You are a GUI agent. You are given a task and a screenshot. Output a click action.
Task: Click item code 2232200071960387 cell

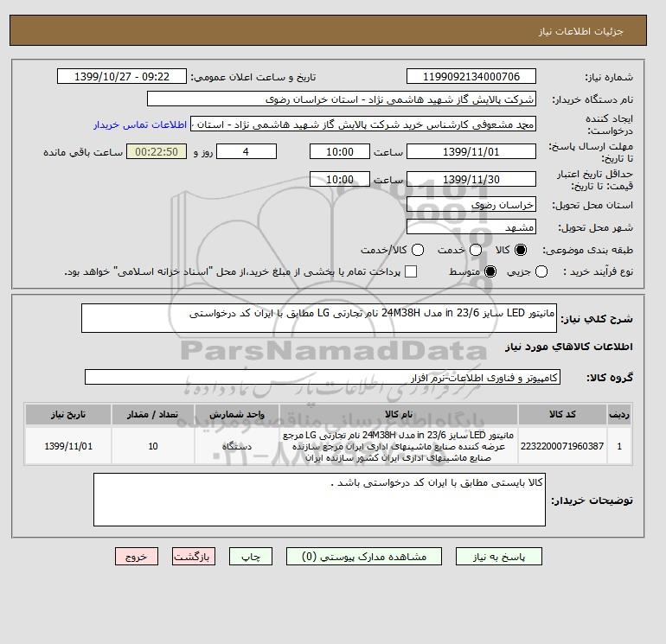click(x=562, y=446)
